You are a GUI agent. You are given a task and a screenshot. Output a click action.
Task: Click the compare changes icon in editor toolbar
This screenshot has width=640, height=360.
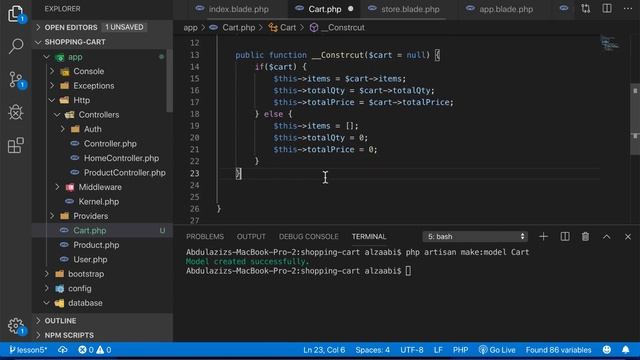coord(586,9)
